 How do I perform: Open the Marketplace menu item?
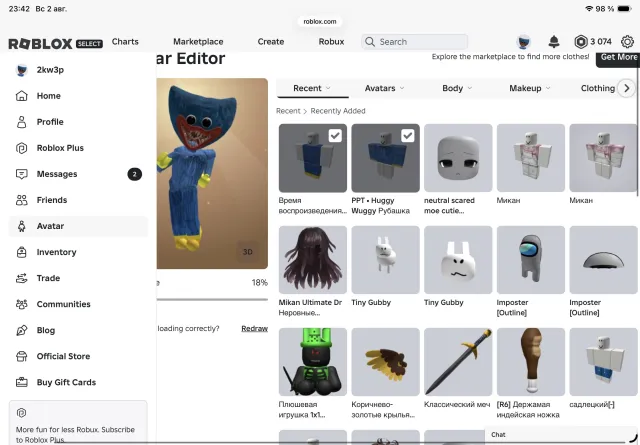198,42
